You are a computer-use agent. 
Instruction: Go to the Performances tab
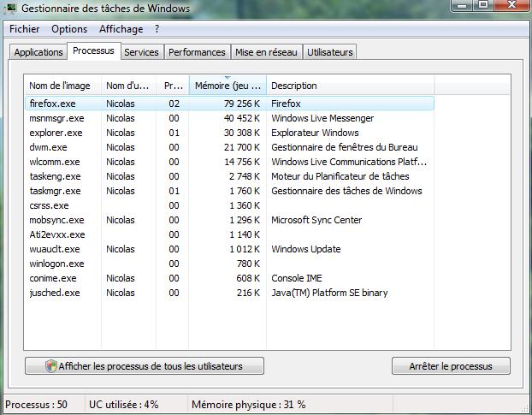point(197,52)
